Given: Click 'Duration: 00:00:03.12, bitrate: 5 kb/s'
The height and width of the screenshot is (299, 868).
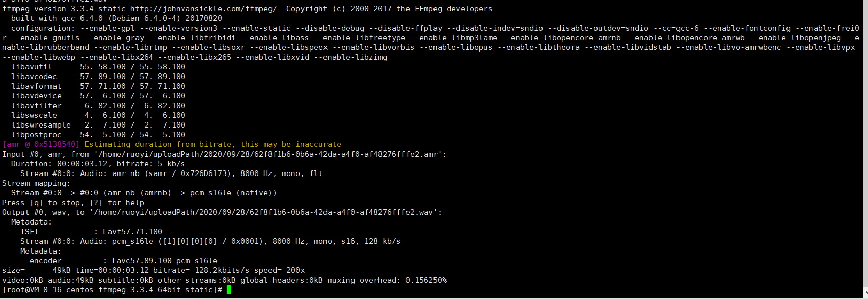Looking at the screenshot, I should 98,164.
